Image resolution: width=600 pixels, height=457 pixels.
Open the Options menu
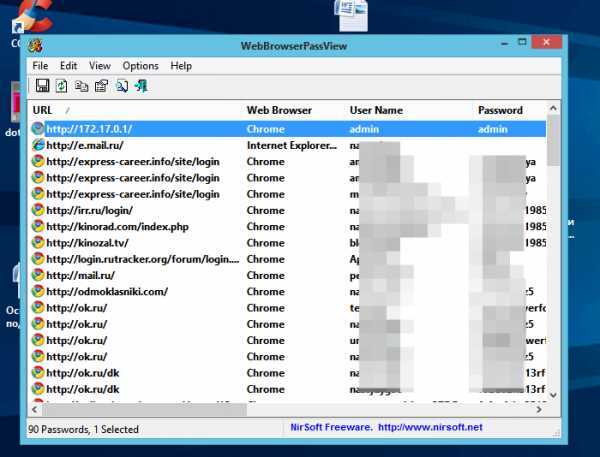[x=140, y=66]
